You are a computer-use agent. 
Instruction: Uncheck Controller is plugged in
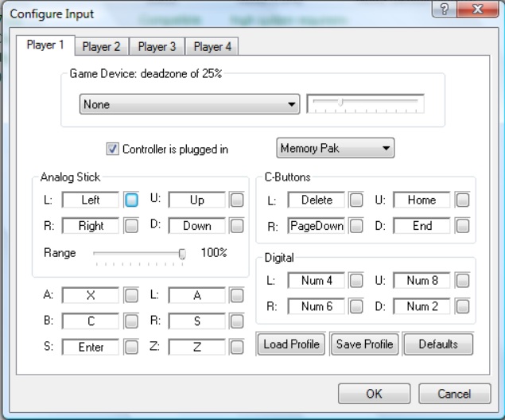click(x=112, y=149)
